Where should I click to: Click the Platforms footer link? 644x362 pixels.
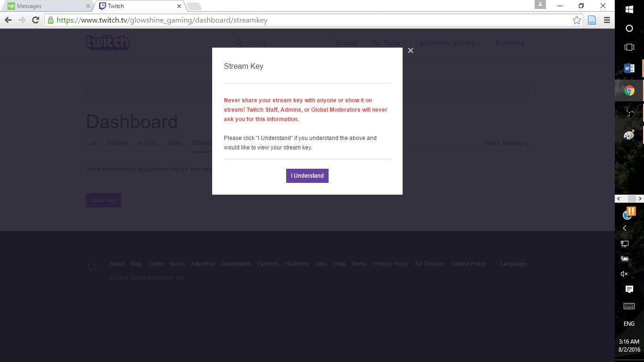point(297,264)
